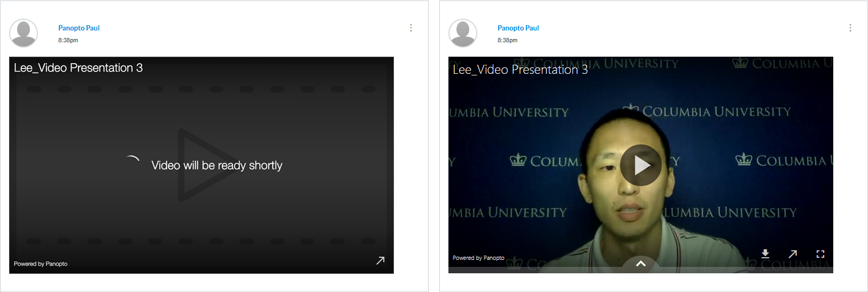This screenshot has width=868, height=292.
Task: Click the Lee_Video Presentation 3 title in the right player
Action: [x=521, y=70]
